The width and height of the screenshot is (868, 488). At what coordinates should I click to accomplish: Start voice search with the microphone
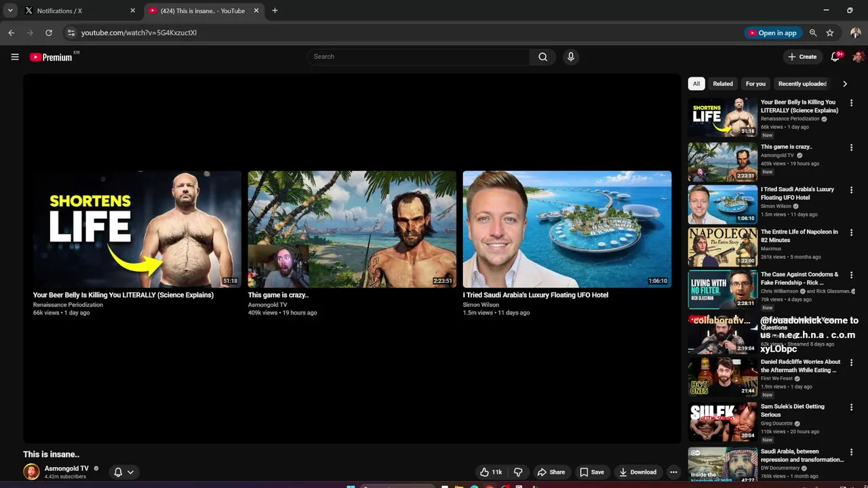point(571,57)
